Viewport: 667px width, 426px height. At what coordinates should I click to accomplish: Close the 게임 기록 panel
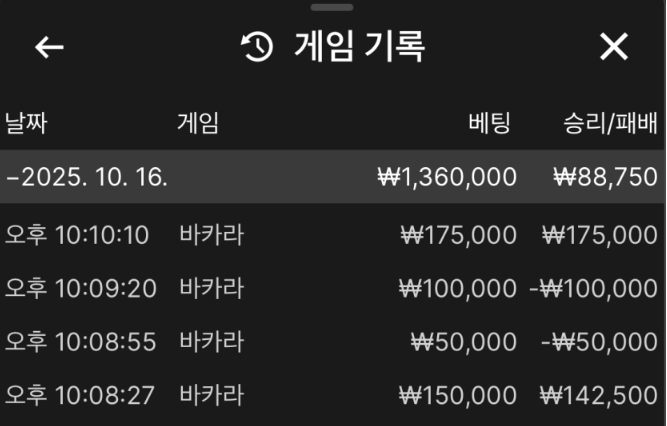(613, 47)
